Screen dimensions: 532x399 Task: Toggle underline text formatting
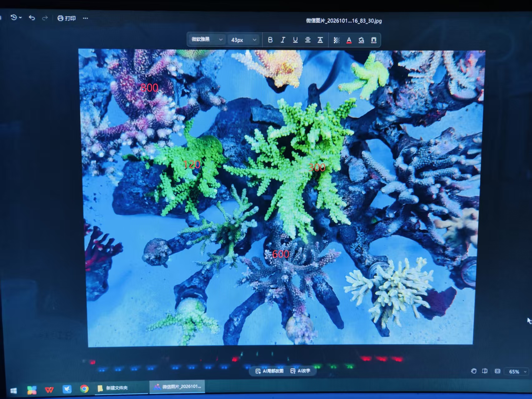click(x=295, y=40)
